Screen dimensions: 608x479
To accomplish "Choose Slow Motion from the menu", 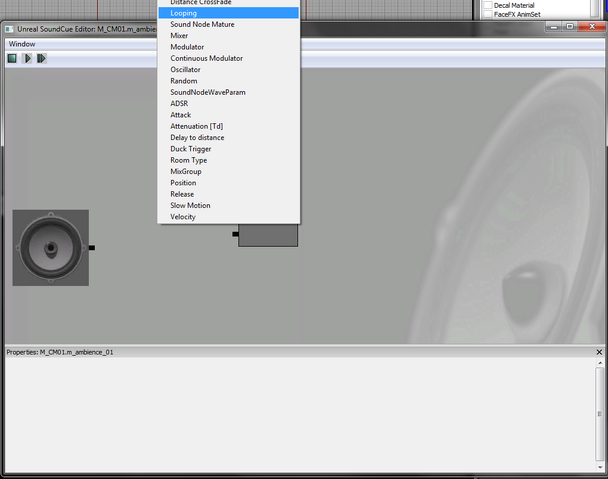I will coord(229,205).
